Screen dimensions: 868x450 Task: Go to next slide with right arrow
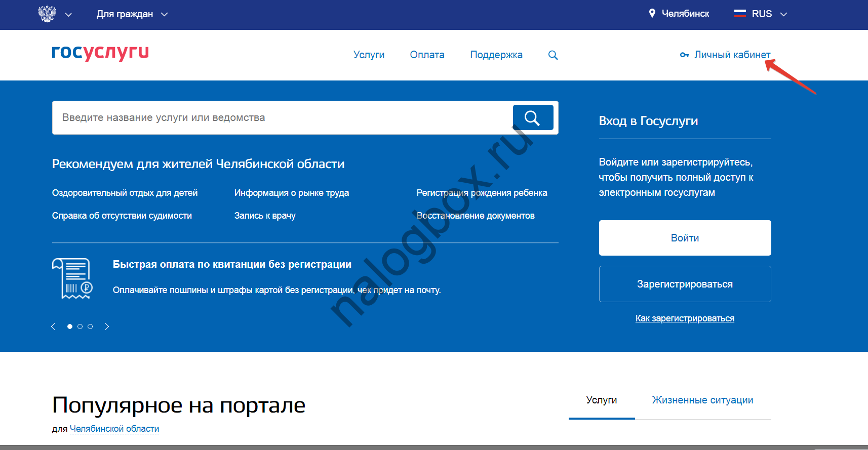pos(107,326)
